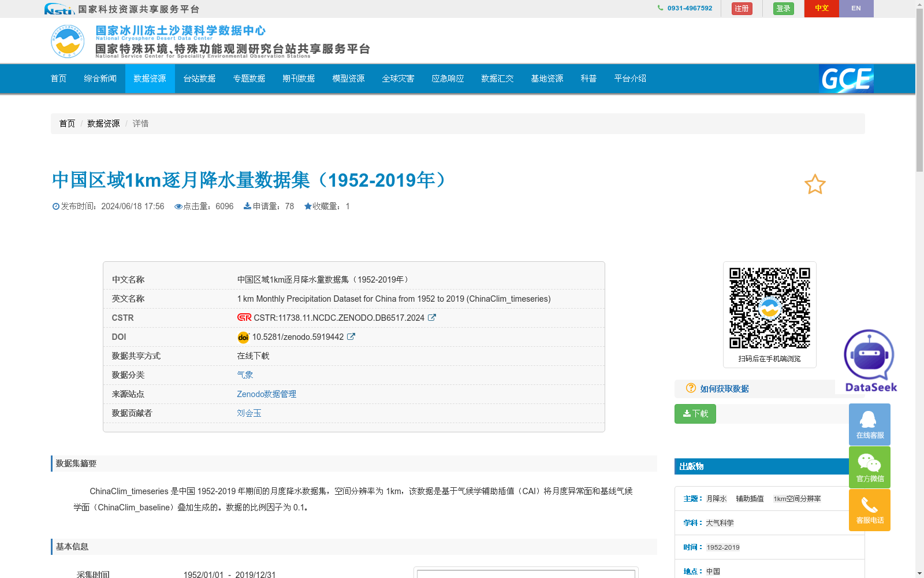
Task: Open external link icon next to CSTR
Action: [x=431, y=317]
